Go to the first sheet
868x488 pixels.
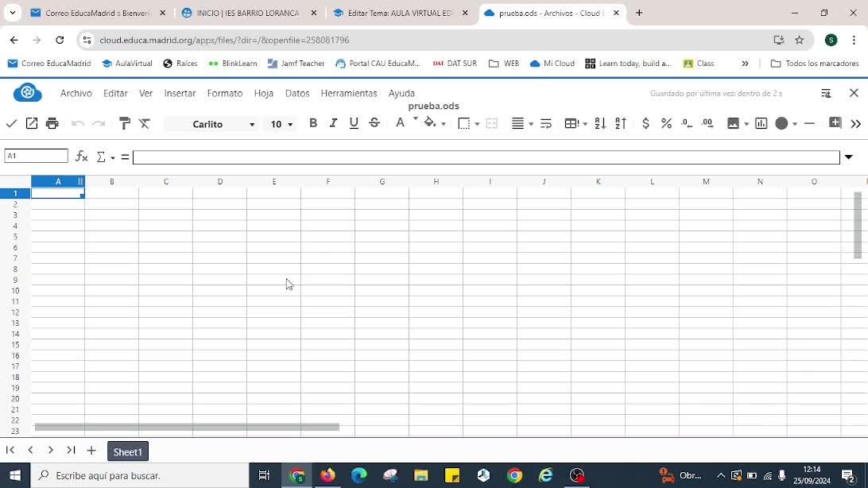point(10,451)
